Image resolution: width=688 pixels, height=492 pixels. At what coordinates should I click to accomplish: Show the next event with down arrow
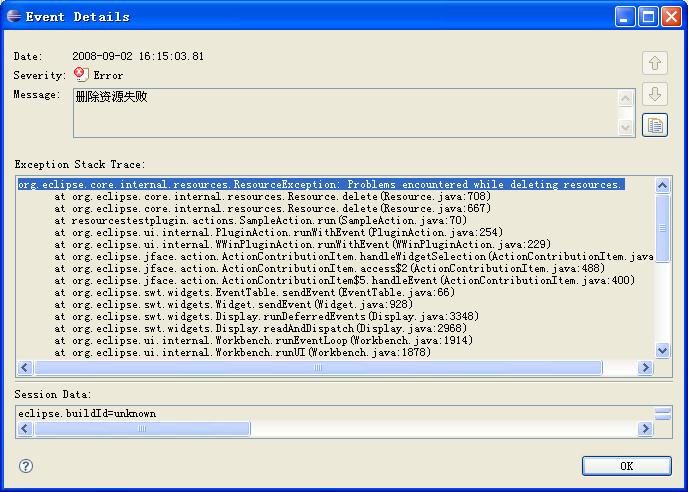[x=655, y=94]
